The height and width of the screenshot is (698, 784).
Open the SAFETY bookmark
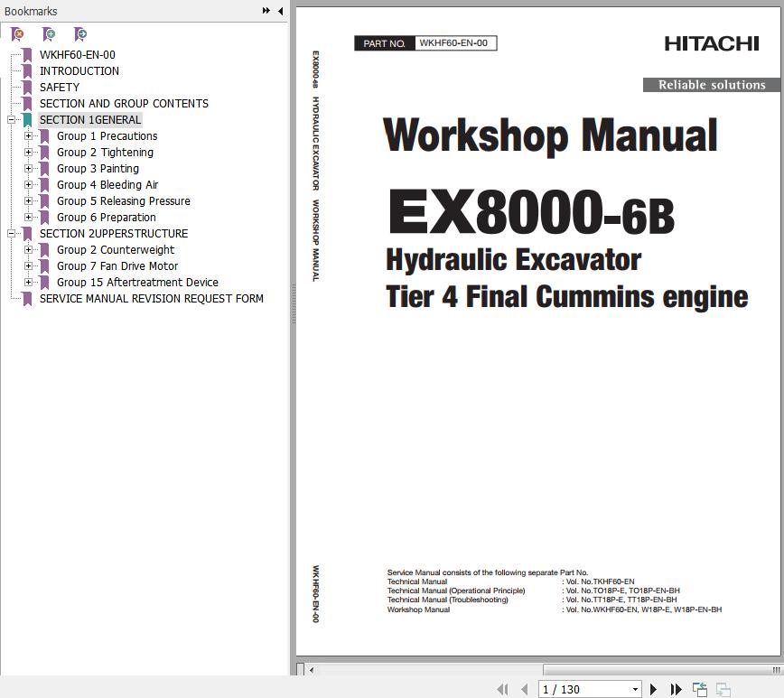click(x=60, y=87)
